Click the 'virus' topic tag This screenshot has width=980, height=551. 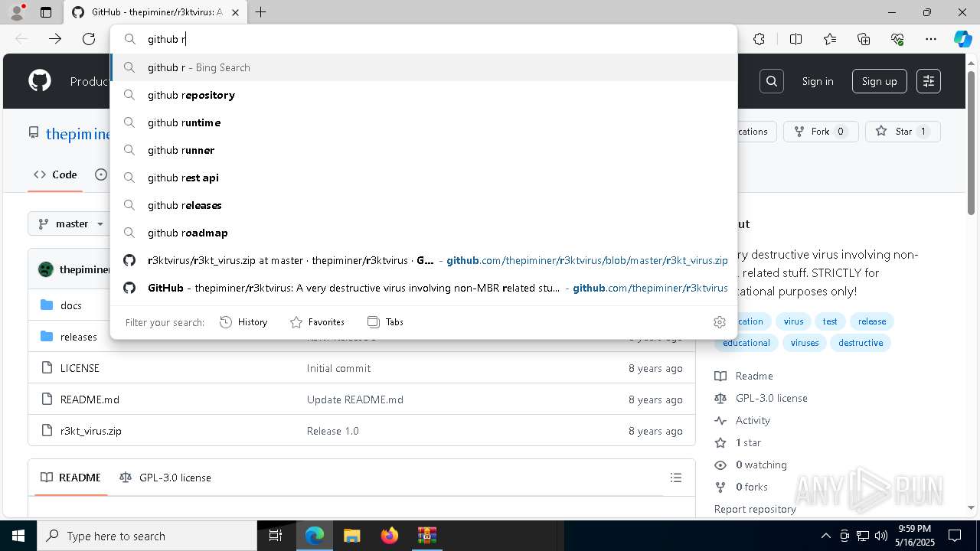(793, 321)
